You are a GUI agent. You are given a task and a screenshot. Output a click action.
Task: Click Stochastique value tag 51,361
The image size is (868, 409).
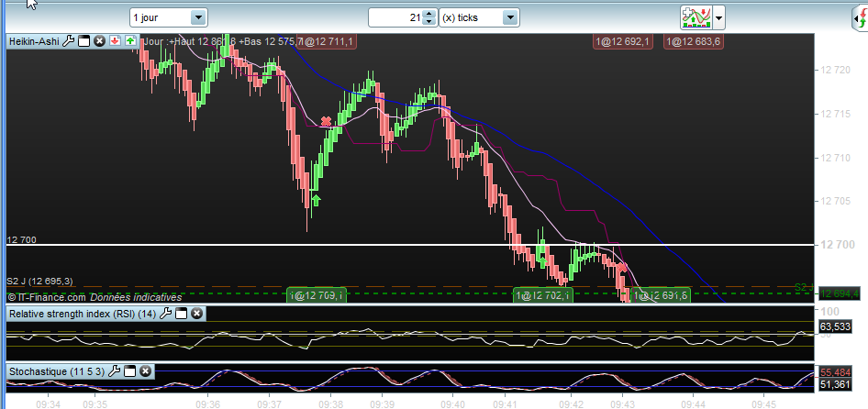pos(835,384)
